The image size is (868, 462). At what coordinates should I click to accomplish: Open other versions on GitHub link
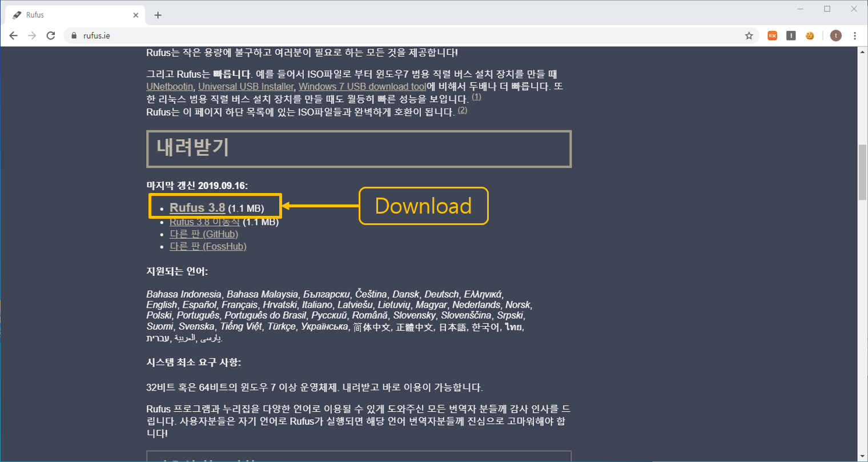click(204, 234)
